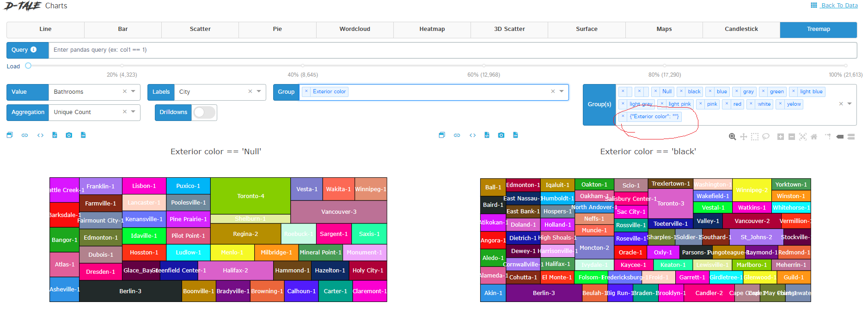Click the zoom out minus icon

(792, 137)
